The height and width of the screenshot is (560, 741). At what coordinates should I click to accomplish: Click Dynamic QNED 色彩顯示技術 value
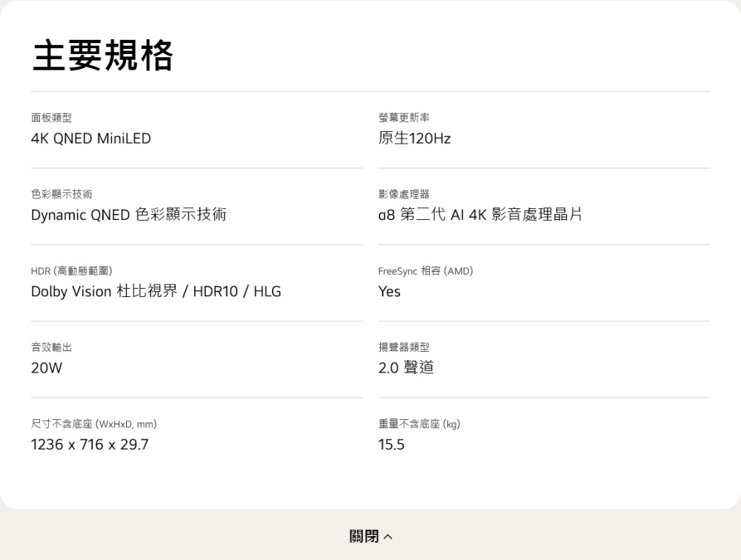128,215
